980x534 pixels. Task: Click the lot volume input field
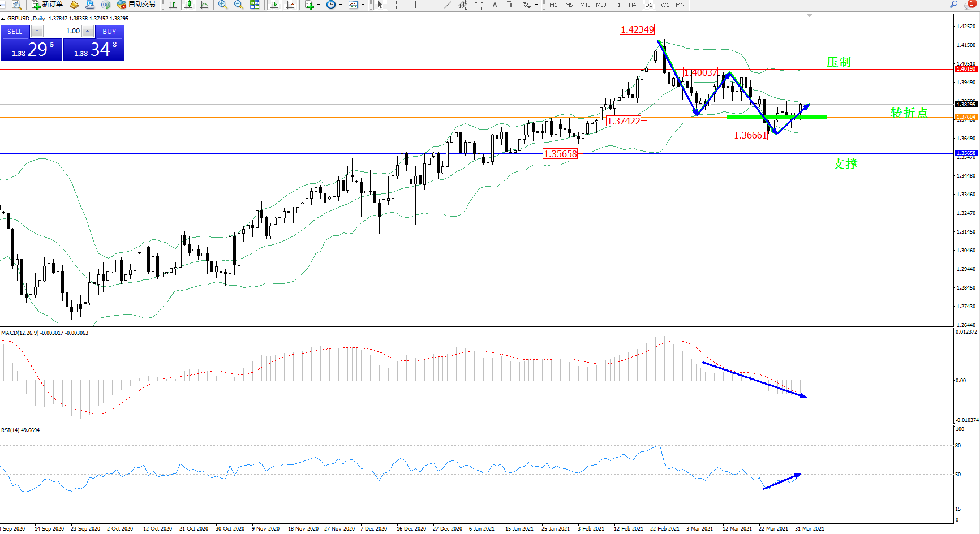click(63, 31)
